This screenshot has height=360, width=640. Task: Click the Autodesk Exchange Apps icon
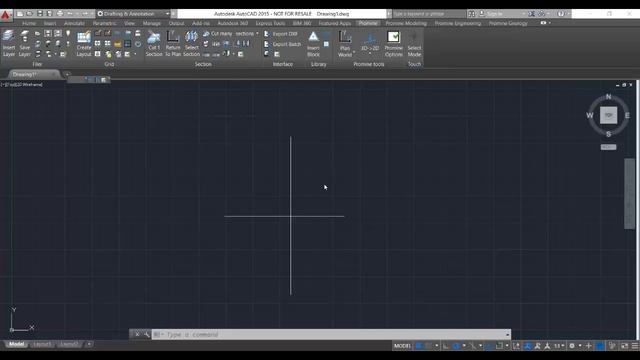531,13
